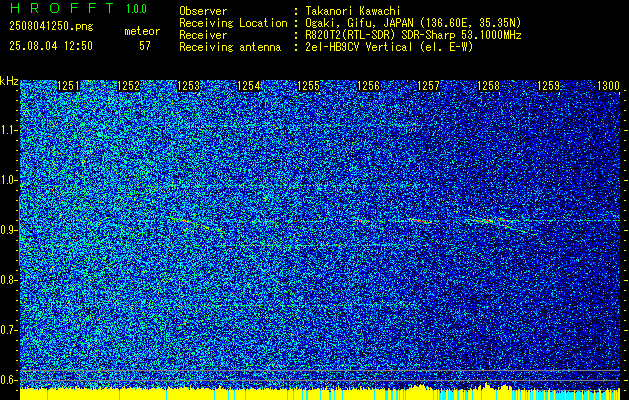Screen dimensions: 629x400
Task: Click time marker 1255
Action: tap(309, 86)
